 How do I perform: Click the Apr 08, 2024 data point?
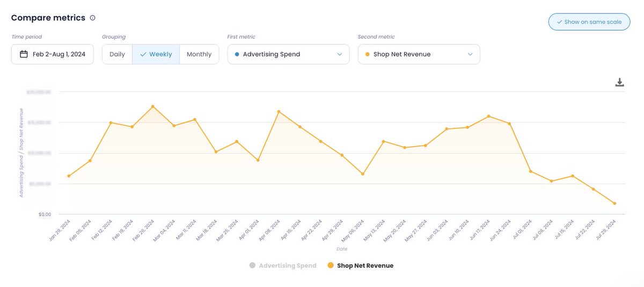coord(279,111)
